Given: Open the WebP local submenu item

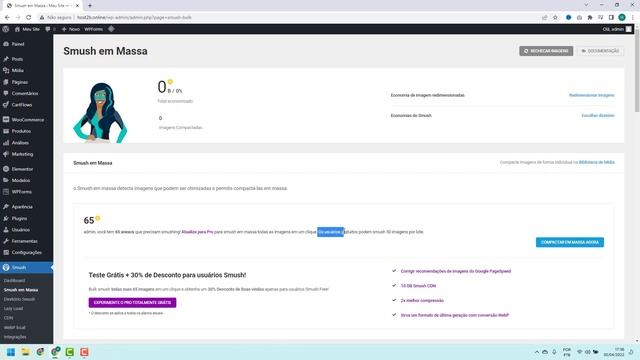Looking at the screenshot, I should 14,327.
